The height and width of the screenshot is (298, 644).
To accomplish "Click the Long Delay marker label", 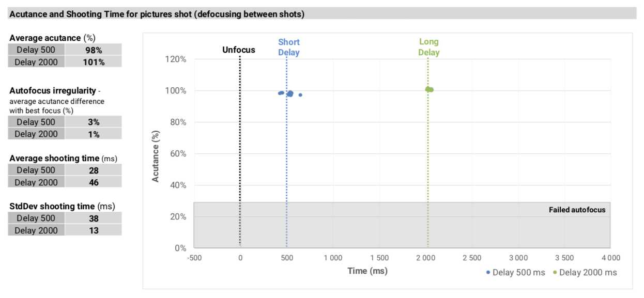I will point(429,47).
